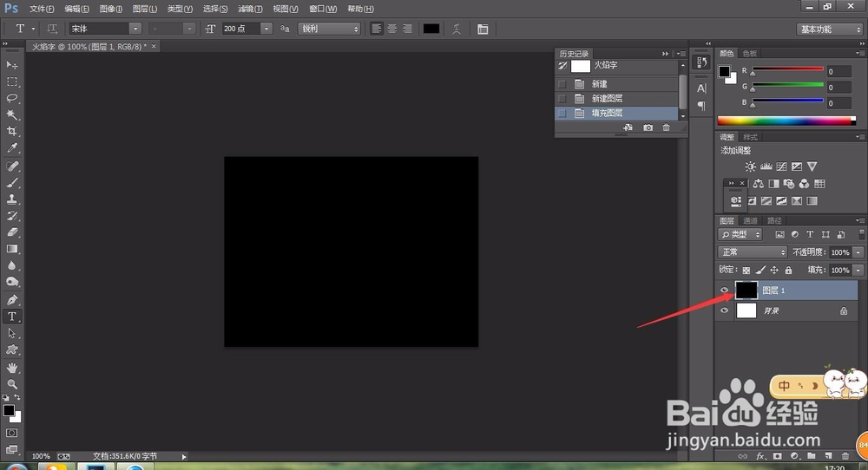Image resolution: width=868 pixels, height=470 pixels.
Task: Create new snapshot camera icon in History
Action: pos(648,127)
